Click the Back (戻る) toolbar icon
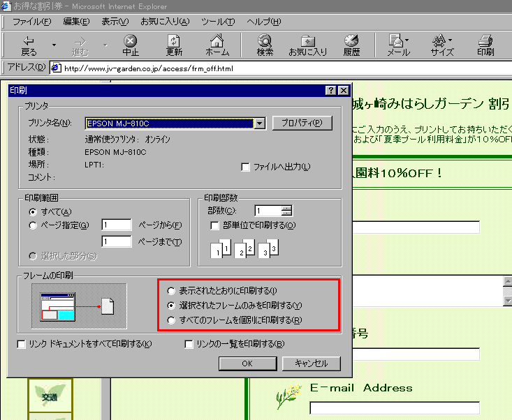 pos(29,45)
